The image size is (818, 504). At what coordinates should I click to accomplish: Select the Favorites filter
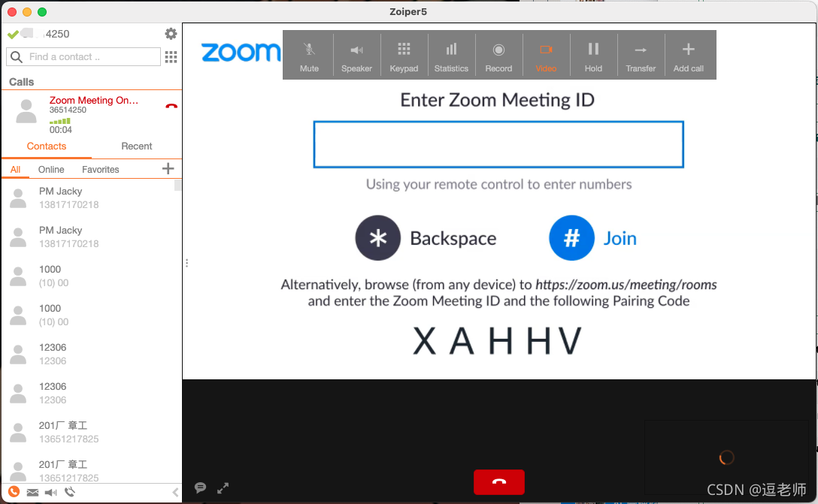pyautogui.click(x=100, y=170)
